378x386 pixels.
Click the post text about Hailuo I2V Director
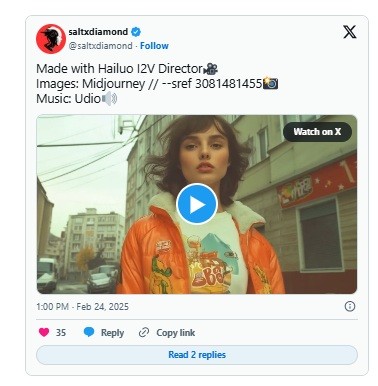coord(127,69)
